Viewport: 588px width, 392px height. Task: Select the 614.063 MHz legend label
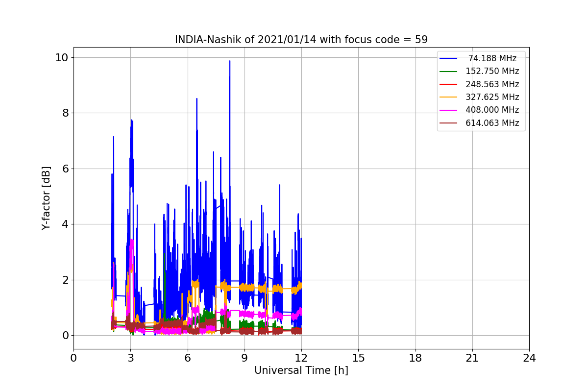(x=492, y=123)
